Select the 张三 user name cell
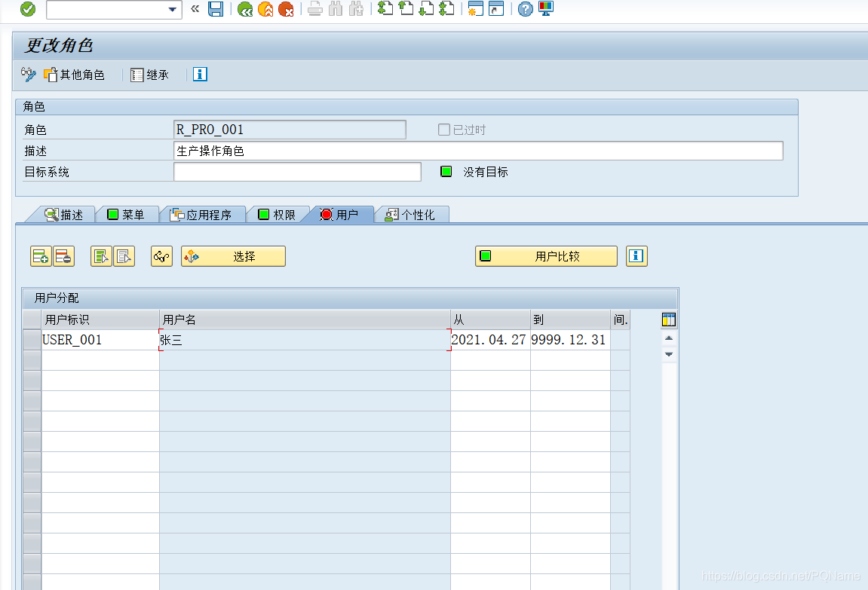Viewport: 868px width, 590px height. pos(305,340)
